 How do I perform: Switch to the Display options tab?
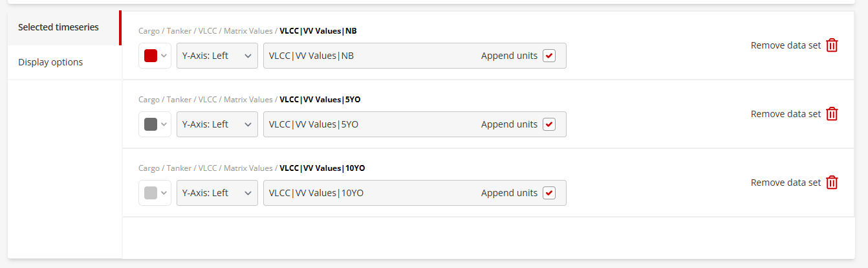tap(50, 62)
